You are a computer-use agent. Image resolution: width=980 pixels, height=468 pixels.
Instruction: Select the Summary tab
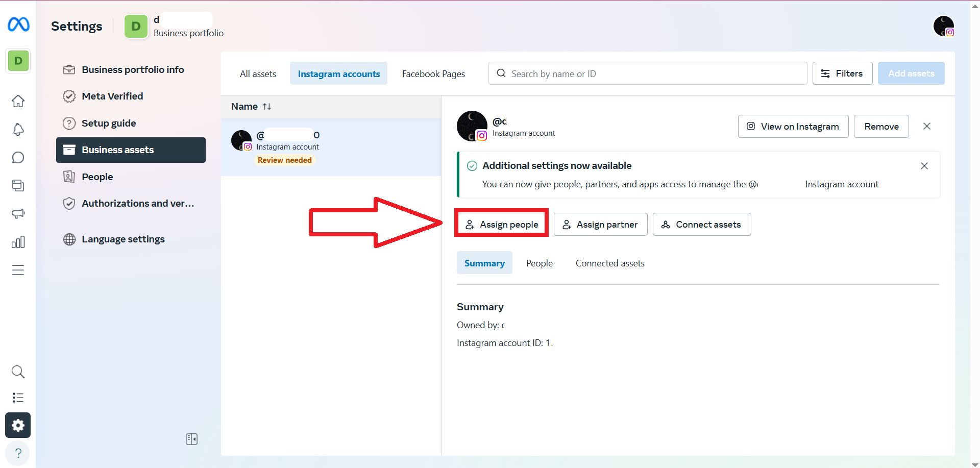(x=484, y=263)
